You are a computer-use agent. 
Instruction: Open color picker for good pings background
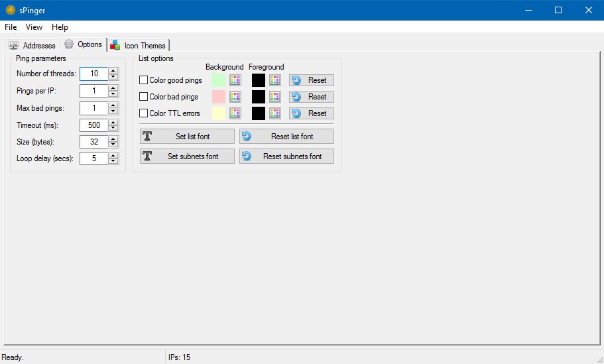[x=235, y=80]
